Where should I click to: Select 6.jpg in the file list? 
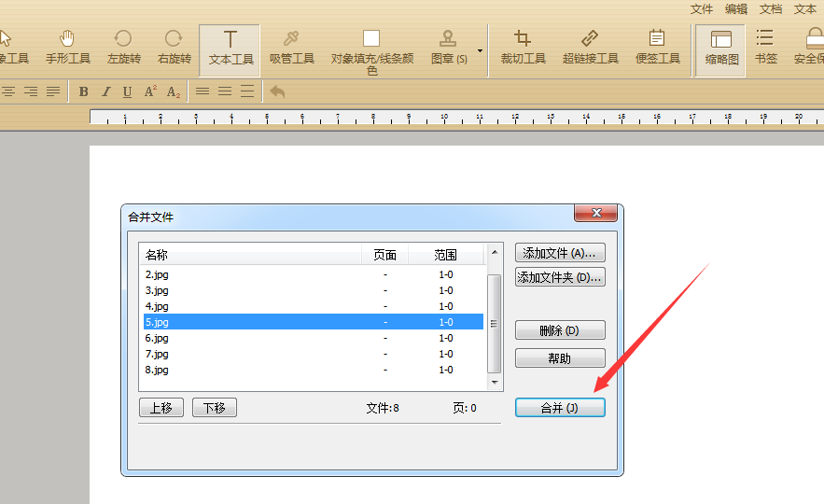click(157, 338)
